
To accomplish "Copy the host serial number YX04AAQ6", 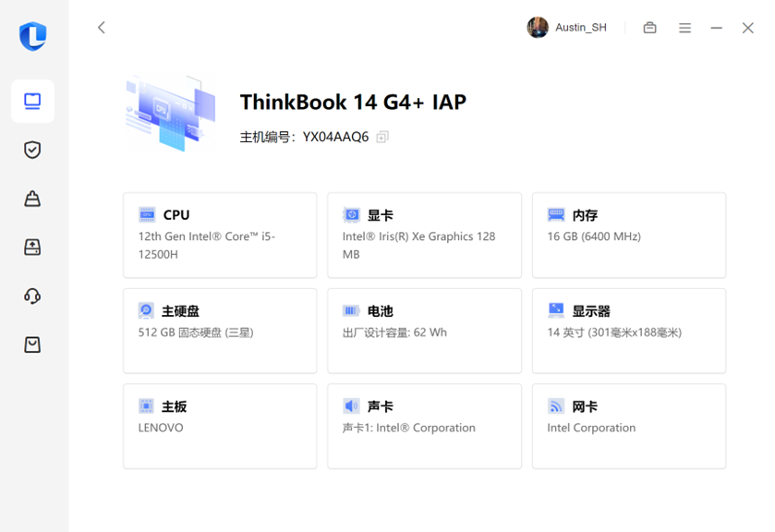I will click(x=382, y=137).
